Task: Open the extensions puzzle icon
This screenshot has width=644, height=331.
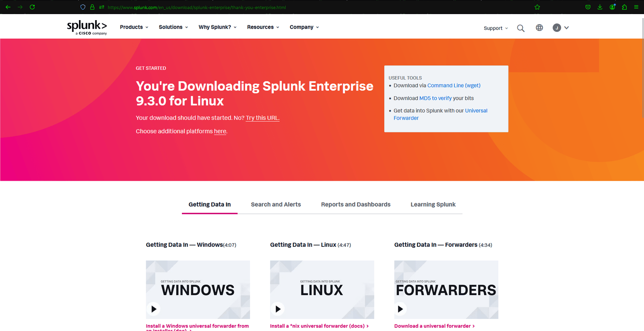Action: pos(624,7)
